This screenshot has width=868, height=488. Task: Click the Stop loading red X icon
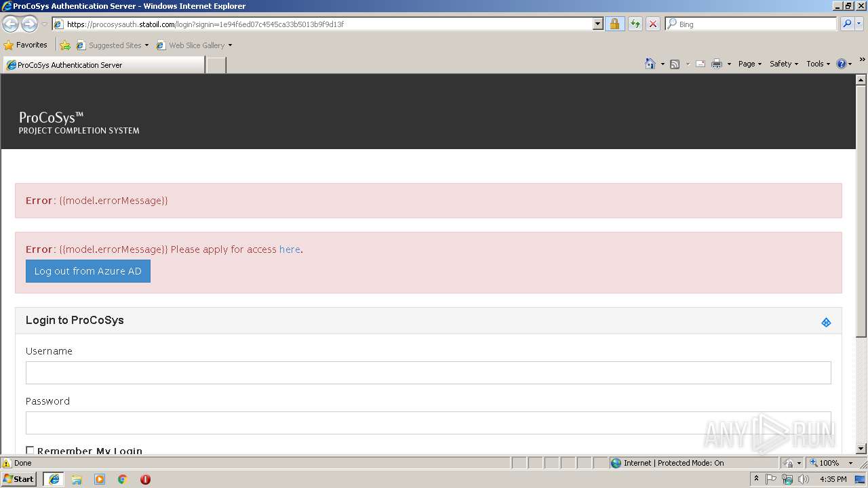click(x=652, y=24)
